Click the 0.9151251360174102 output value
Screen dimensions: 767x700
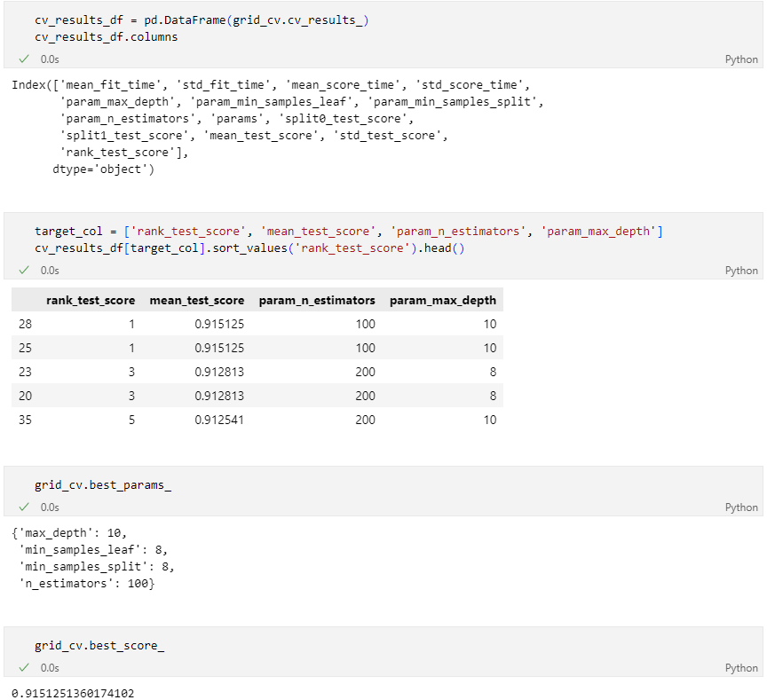pos(73,694)
